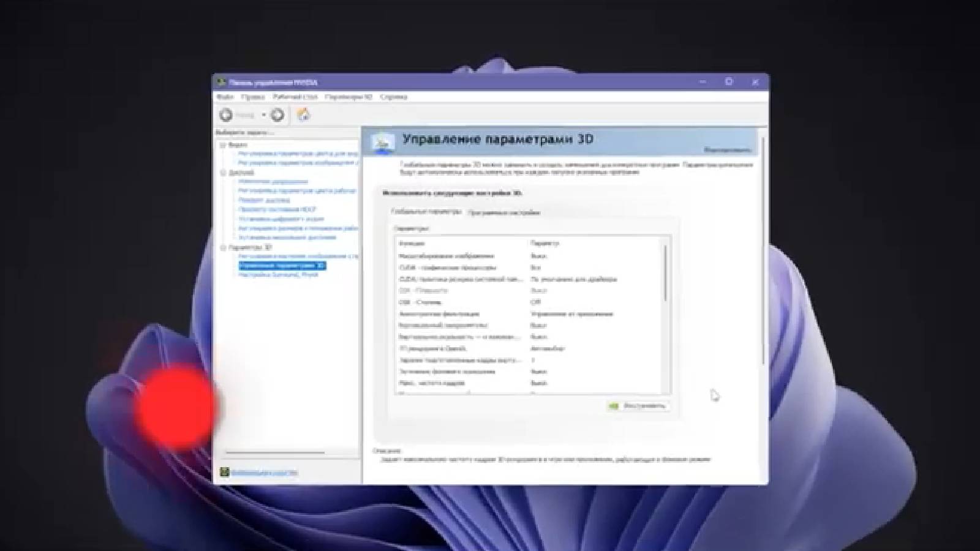Close the NVIDIA Control Panel window

pyautogui.click(x=755, y=81)
